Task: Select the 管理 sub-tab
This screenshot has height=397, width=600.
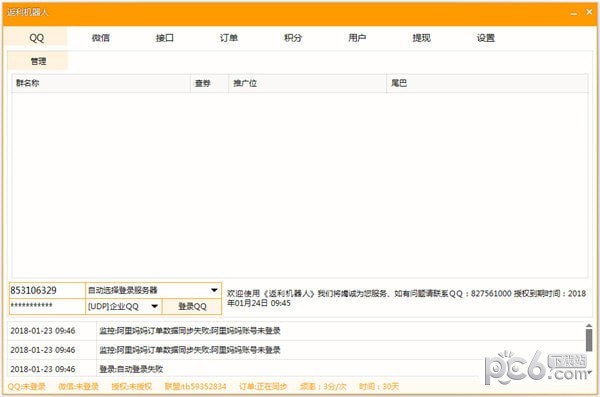Action: point(38,61)
